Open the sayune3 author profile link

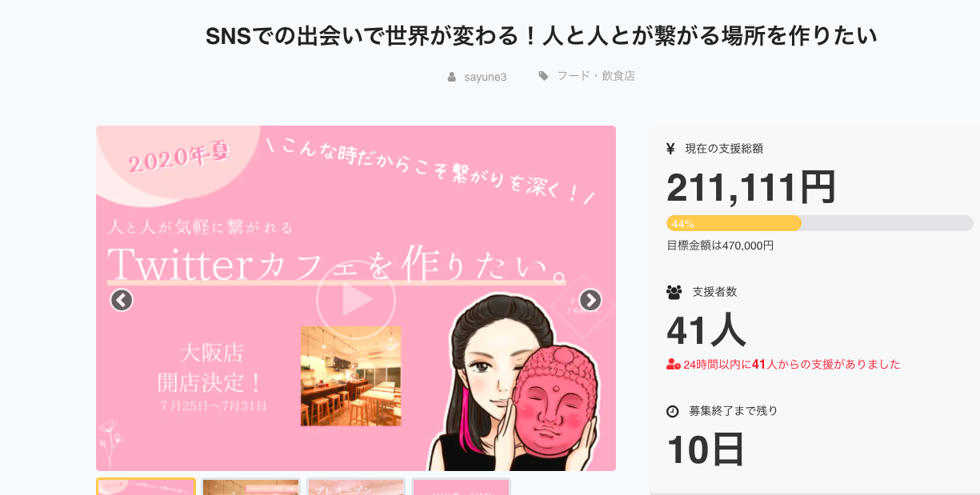pyautogui.click(x=486, y=77)
